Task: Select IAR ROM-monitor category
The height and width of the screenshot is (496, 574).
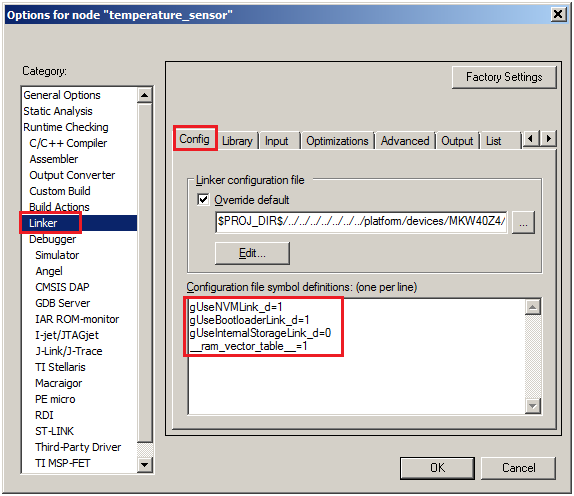Action: [x=77, y=319]
